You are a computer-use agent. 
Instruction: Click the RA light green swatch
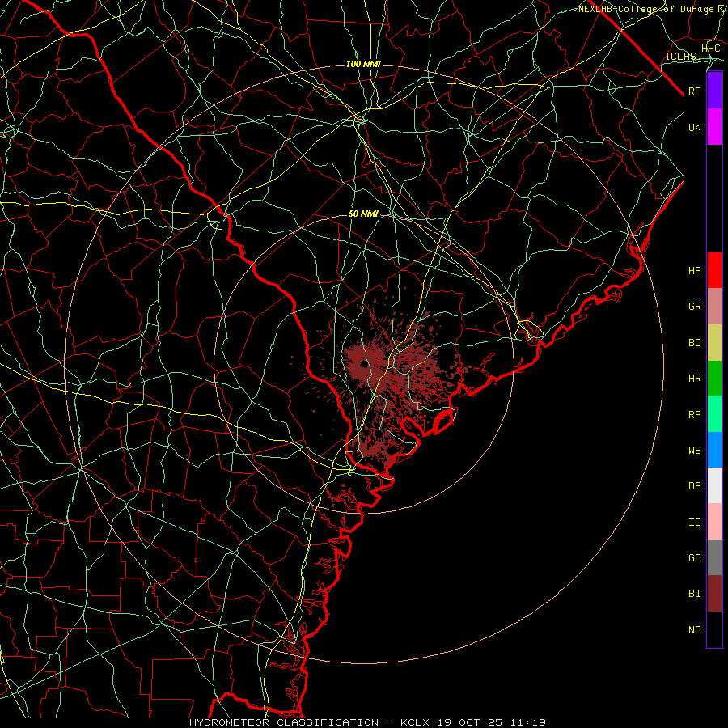[x=714, y=414]
